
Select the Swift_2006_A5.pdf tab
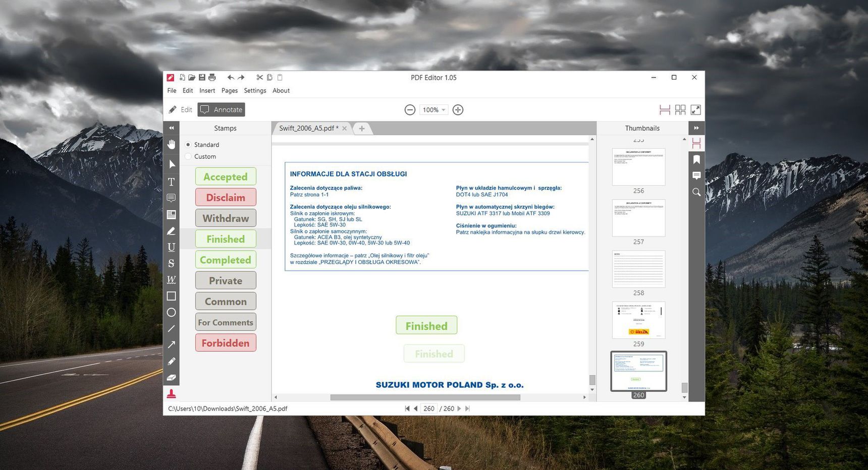pos(309,129)
